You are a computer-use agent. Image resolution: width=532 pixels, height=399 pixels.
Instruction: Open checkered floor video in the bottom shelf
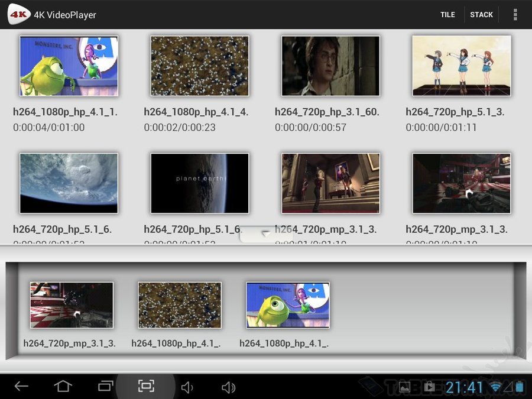pyautogui.click(x=72, y=305)
